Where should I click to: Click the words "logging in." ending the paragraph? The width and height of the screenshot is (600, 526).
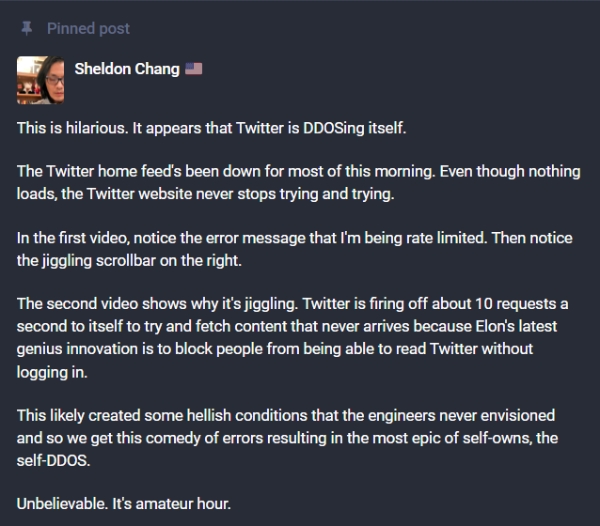[52, 372]
